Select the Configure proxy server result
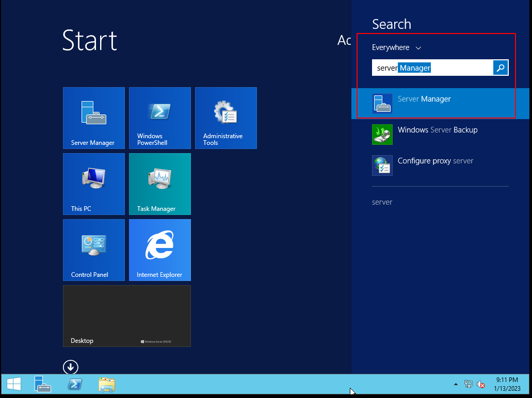This screenshot has width=532, height=398. coord(440,165)
